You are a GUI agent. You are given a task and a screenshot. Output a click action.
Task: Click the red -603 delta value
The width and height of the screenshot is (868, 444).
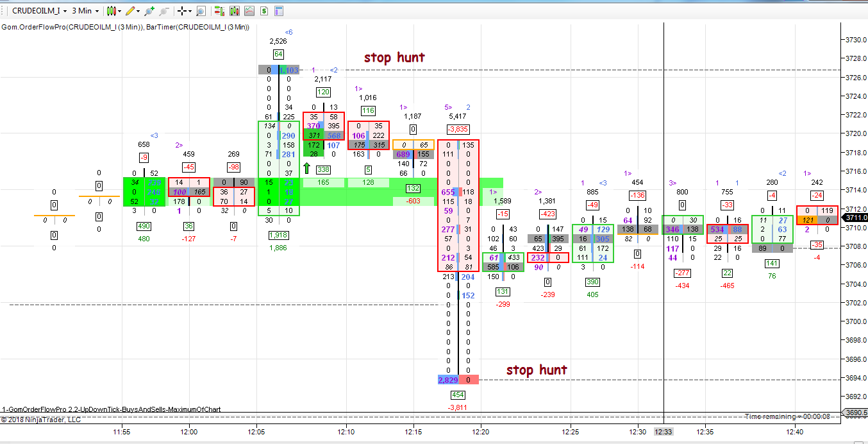[413, 201]
